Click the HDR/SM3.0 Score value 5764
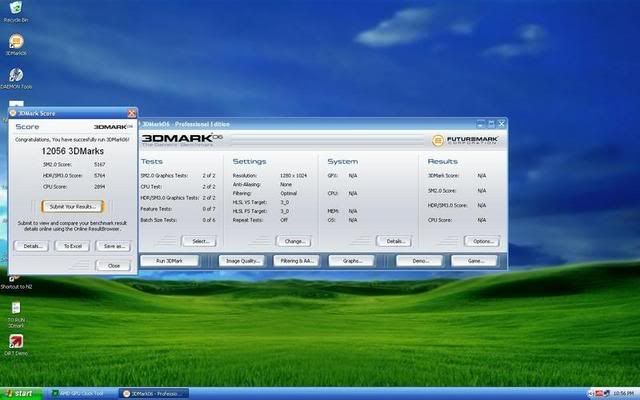 click(100, 176)
